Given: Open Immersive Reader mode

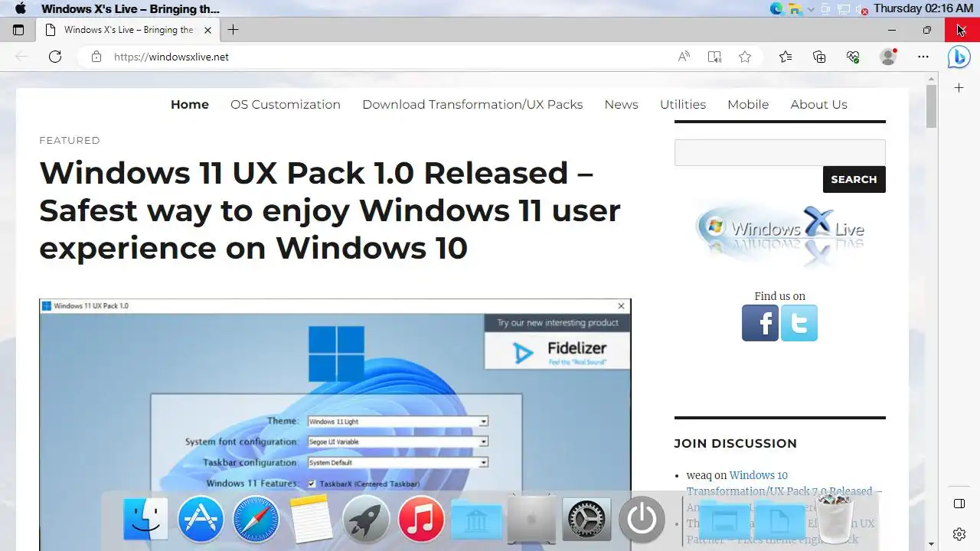Looking at the screenshot, I should [x=714, y=57].
